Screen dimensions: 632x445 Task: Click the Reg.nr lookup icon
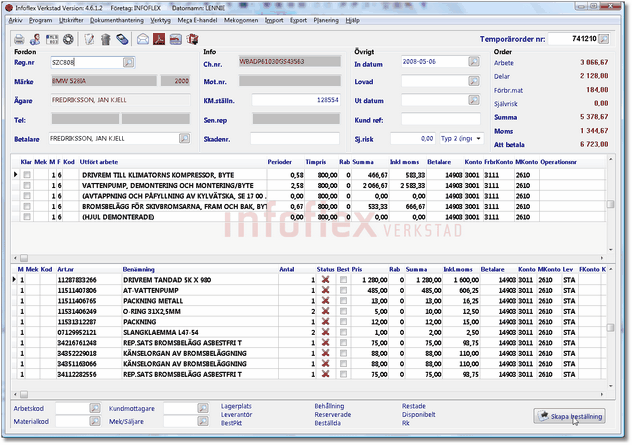tap(129, 62)
